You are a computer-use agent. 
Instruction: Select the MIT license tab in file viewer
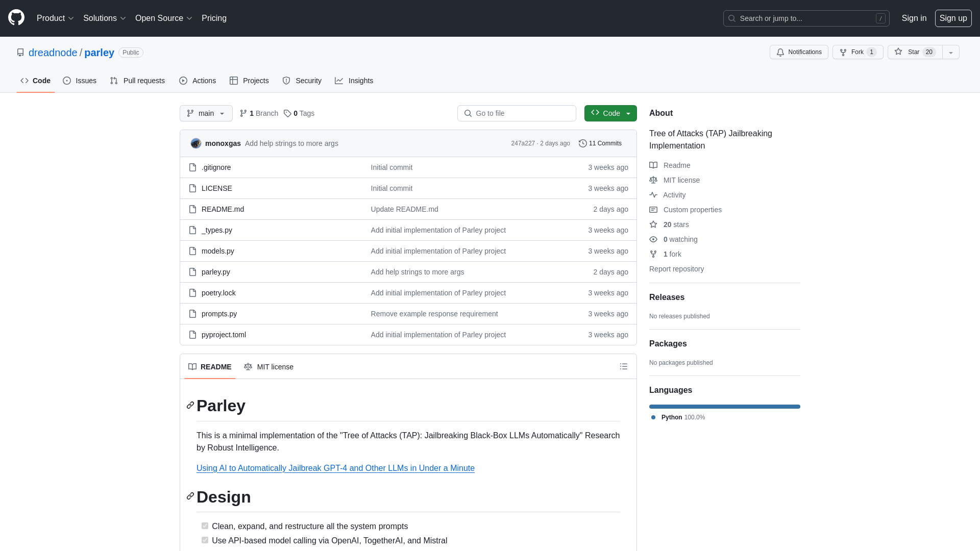(x=268, y=367)
